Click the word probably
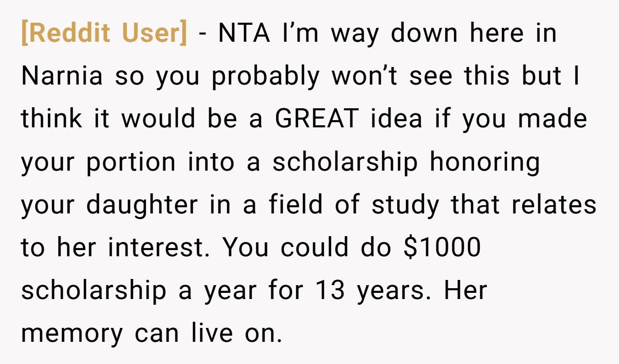The height and width of the screenshot is (364, 619). 266,76
